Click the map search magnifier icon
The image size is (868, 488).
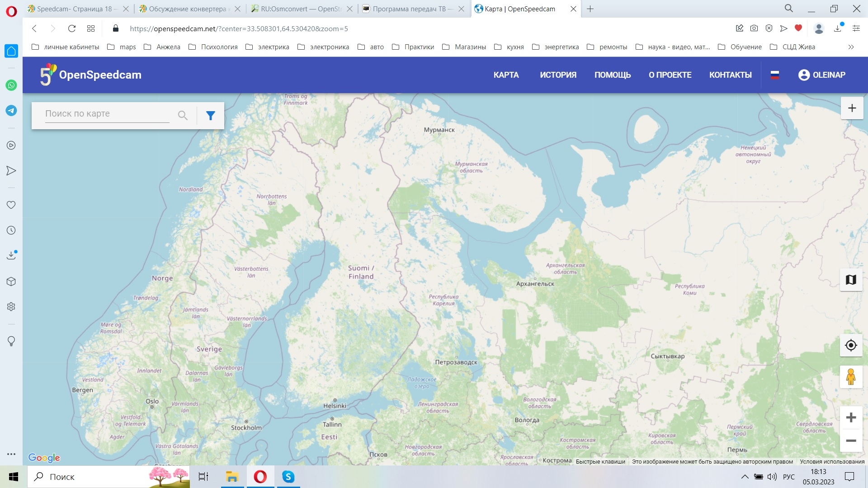pyautogui.click(x=182, y=116)
